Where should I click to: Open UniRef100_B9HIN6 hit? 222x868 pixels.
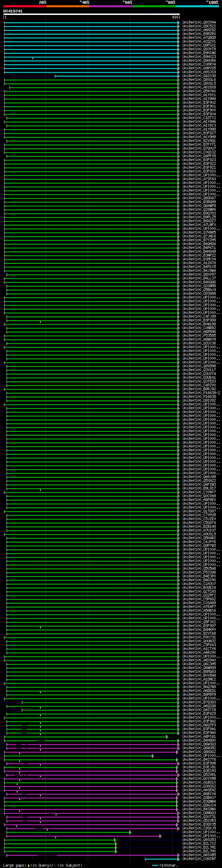(199, 53)
